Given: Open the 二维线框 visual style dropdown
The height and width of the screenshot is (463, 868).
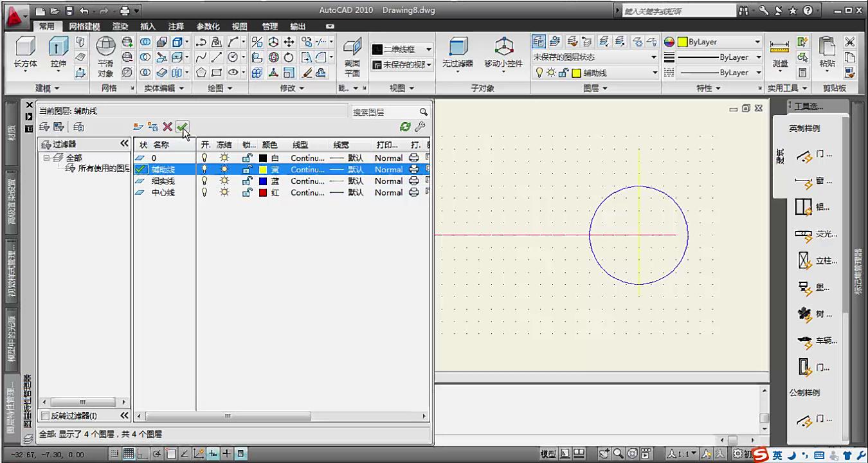Looking at the screenshot, I should (x=428, y=49).
